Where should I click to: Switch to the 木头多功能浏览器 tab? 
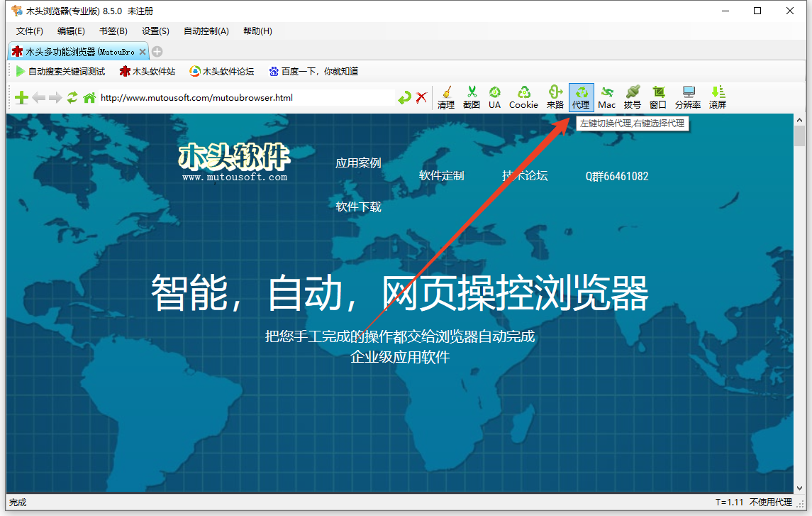[x=74, y=51]
